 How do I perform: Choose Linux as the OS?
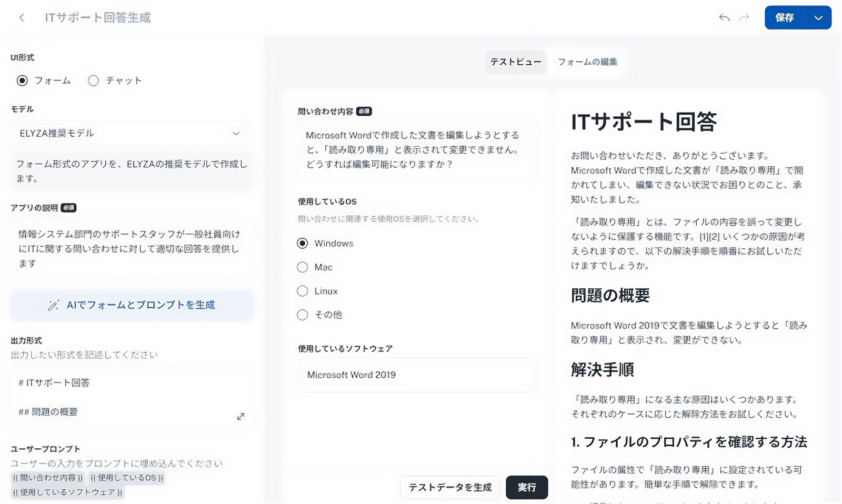pos(303,291)
